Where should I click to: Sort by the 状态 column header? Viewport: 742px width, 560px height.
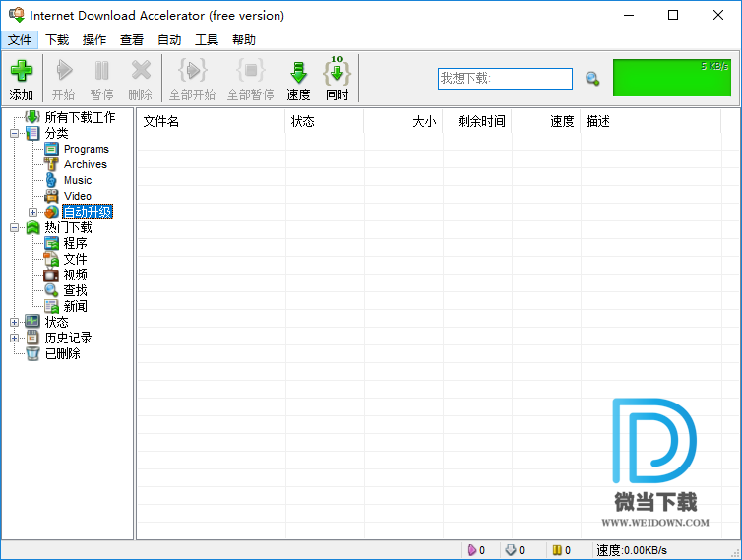point(325,122)
